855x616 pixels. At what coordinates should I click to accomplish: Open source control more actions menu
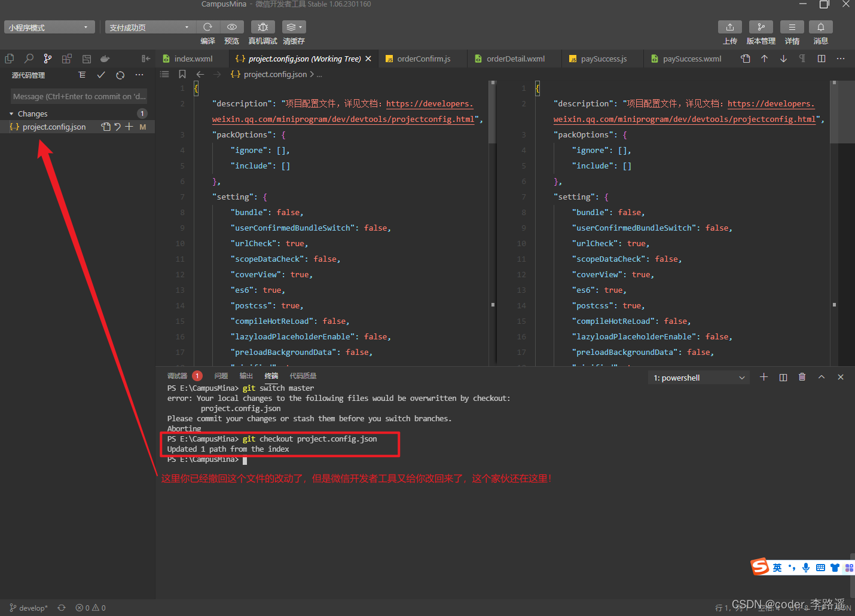tap(139, 75)
